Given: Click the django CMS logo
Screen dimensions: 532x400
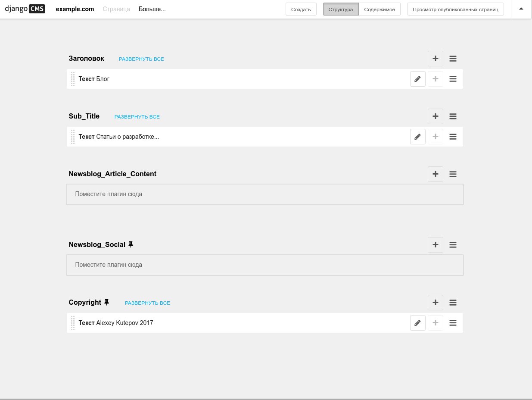Looking at the screenshot, I should pos(25,9).
